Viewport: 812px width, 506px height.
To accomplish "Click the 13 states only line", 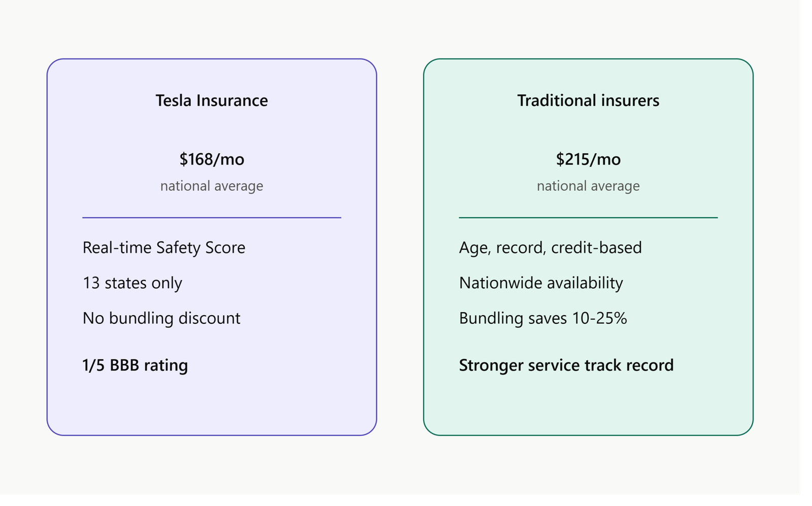I will click(x=132, y=283).
